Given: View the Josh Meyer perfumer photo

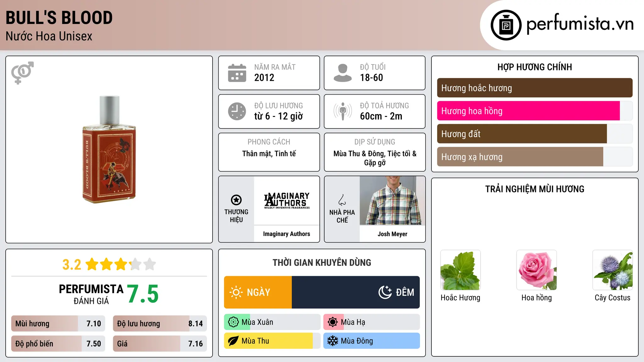Looking at the screenshot, I should coord(392,200).
